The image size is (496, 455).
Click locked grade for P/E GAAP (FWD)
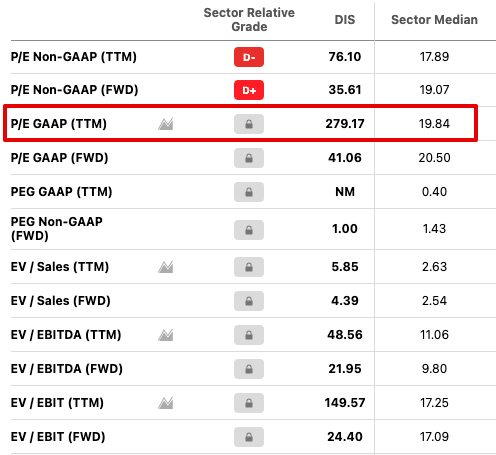[x=249, y=158]
